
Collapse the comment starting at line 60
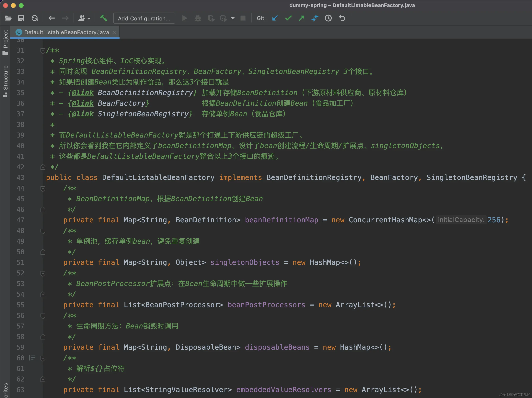click(43, 358)
